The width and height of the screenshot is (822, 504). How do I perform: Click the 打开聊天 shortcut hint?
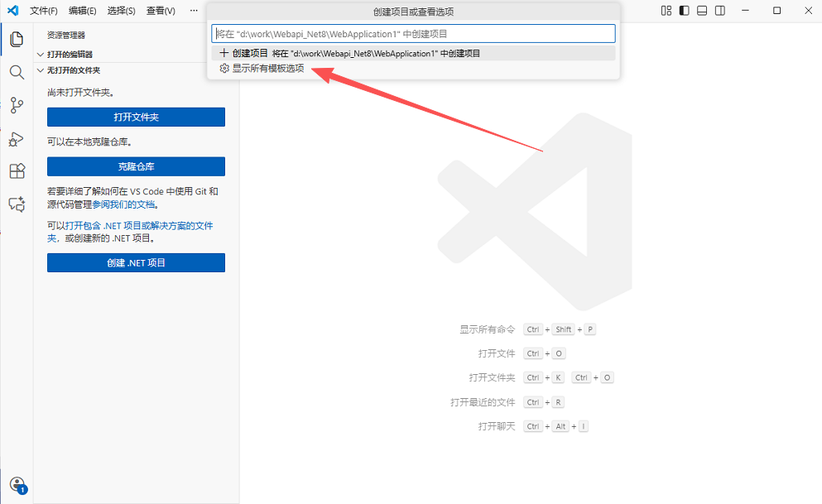click(497, 426)
